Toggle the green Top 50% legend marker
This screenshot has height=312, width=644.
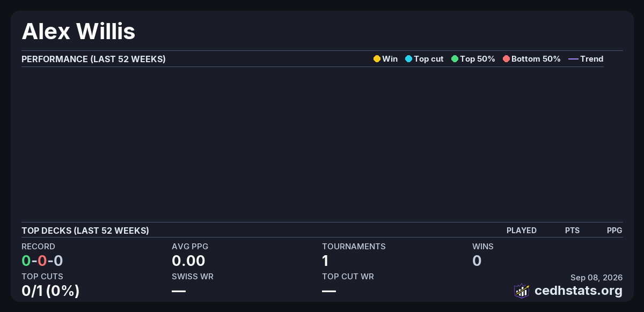coord(455,59)
